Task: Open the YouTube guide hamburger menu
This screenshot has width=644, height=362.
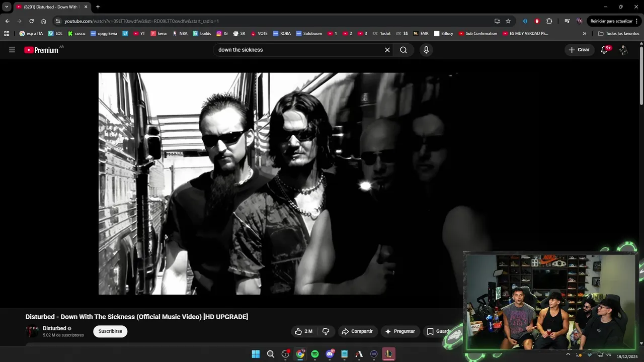Action: click(x=12, y=50)
